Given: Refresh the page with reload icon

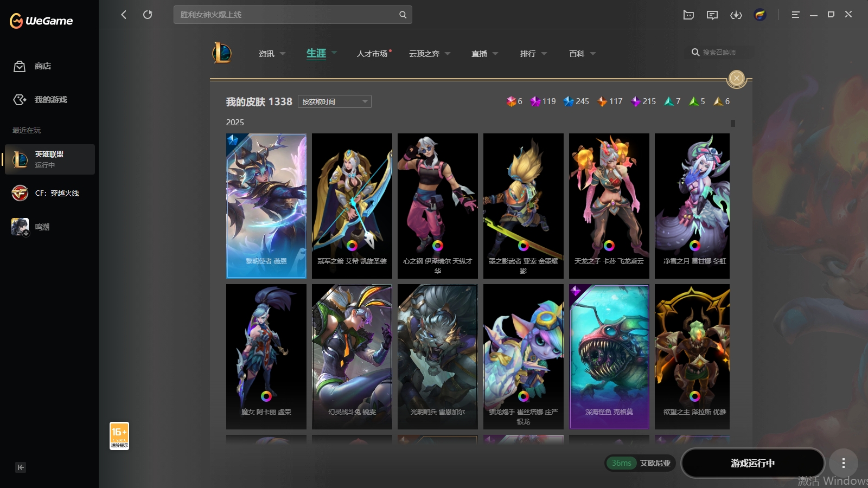Looking at the screenshot, I should pos(148,15).
